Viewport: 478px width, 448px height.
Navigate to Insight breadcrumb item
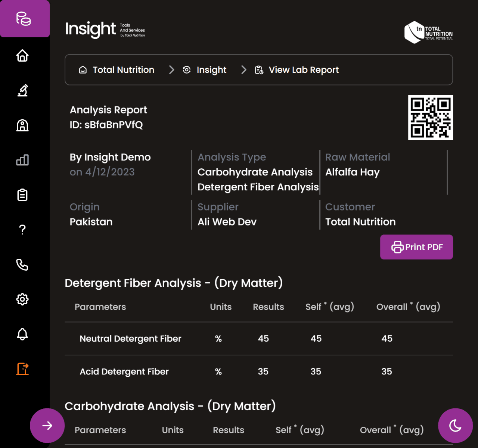(211, 70)
